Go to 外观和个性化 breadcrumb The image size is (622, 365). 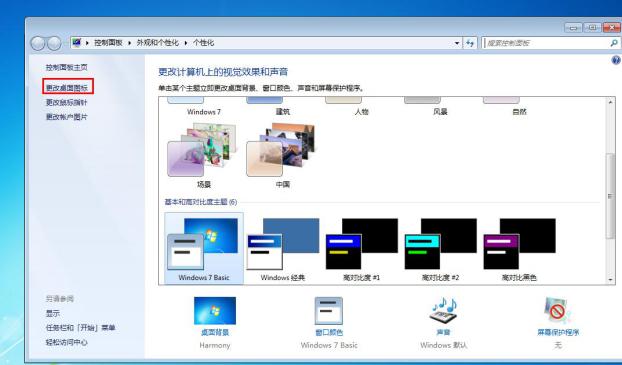coord(157,43)
